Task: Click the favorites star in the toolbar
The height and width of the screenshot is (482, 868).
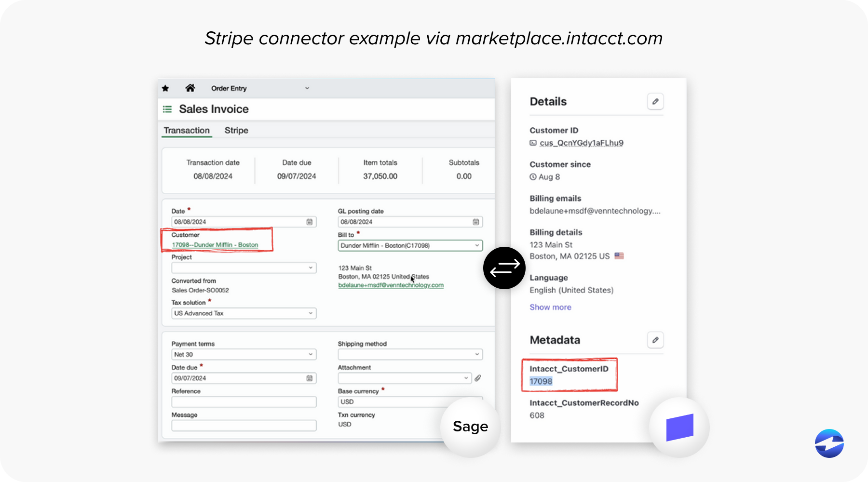Action: pyautogui.click(x=165, y=88)
